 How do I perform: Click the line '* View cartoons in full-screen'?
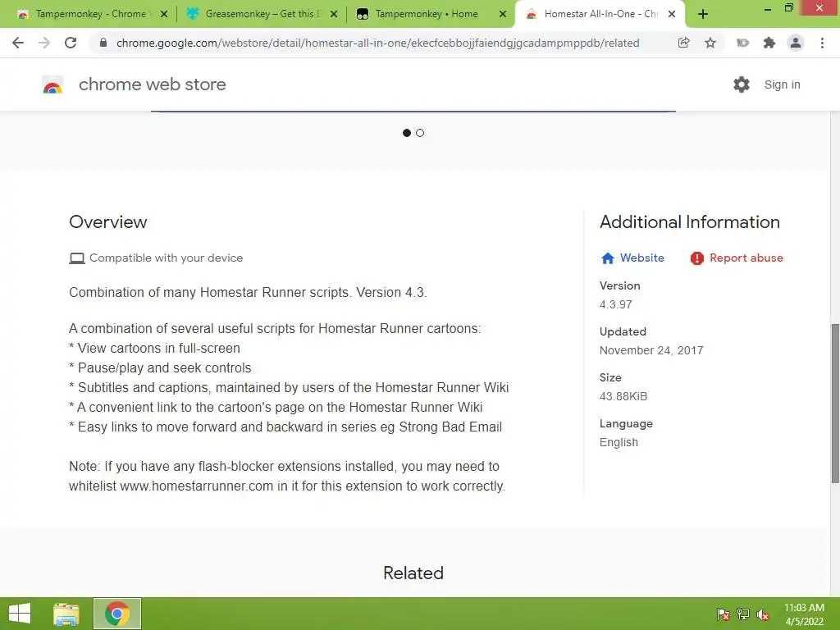pos(154,348)
